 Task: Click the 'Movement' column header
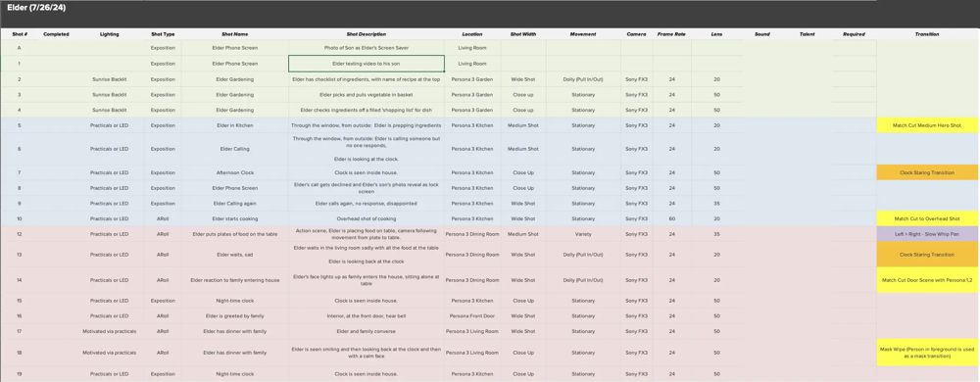[x=583, y=34]
